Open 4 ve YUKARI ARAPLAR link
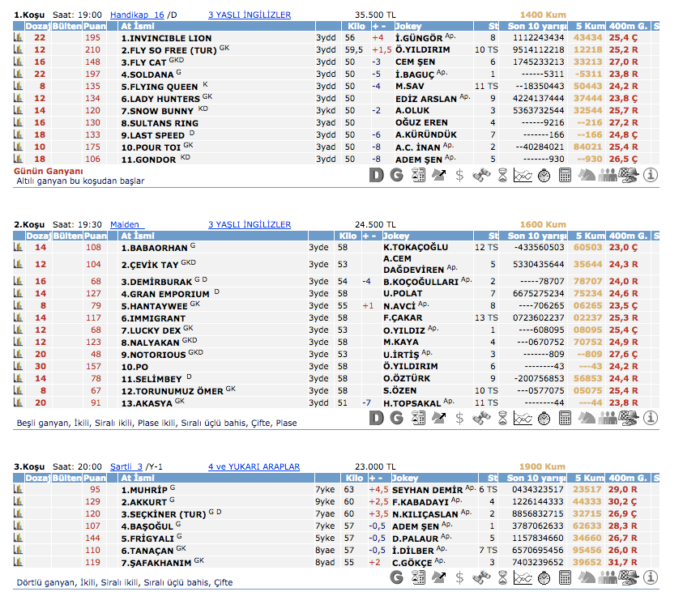 click(x=254, y=466)
